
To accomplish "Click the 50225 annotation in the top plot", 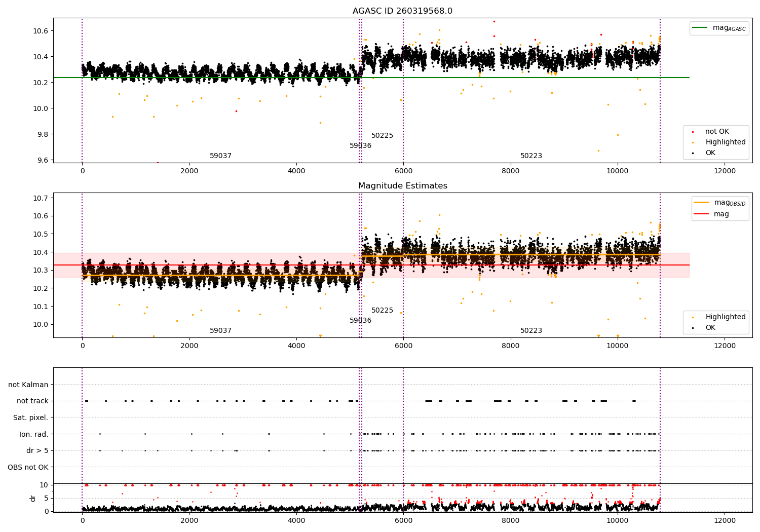I will click(382, 136).
